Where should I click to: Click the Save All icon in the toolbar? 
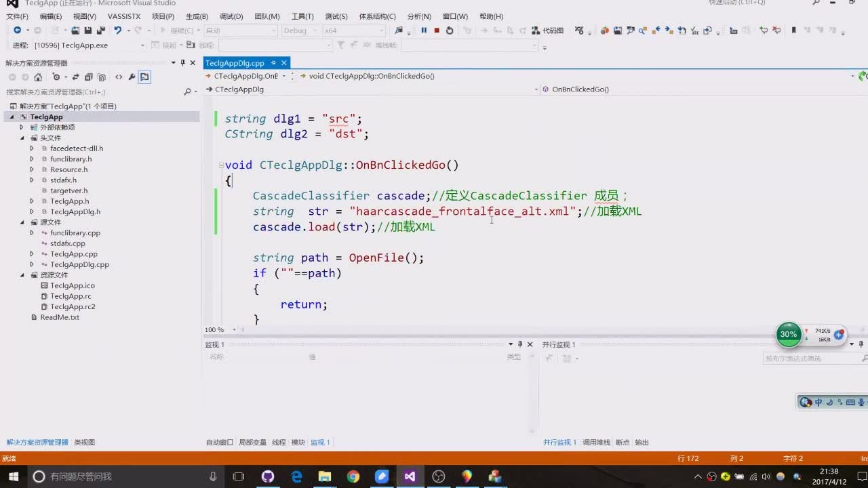coord(100,30)
